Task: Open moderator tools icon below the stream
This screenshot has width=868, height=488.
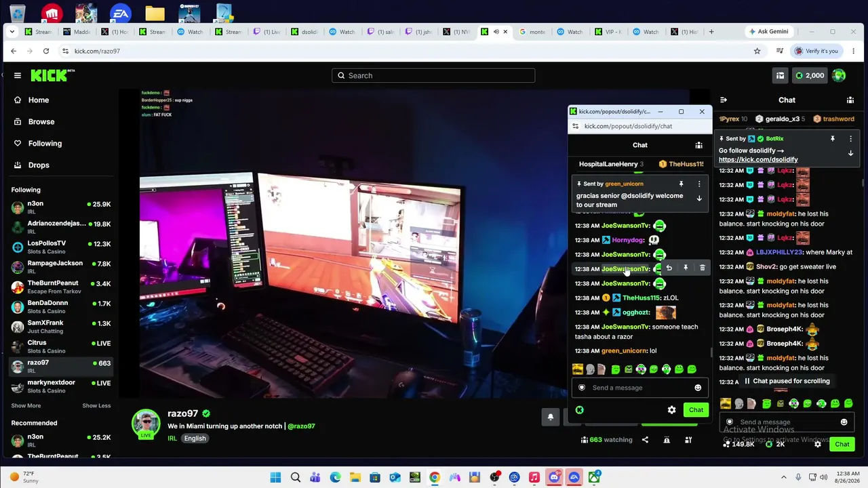Action: 688,440
